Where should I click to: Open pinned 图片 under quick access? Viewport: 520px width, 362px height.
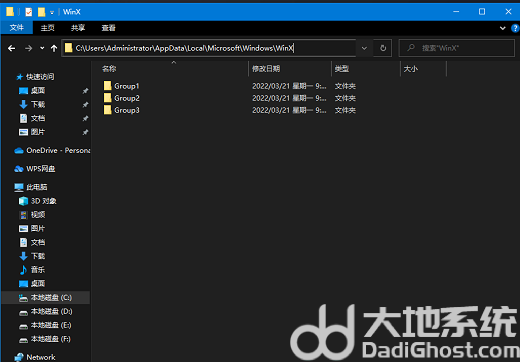click(x=32, y=132)
